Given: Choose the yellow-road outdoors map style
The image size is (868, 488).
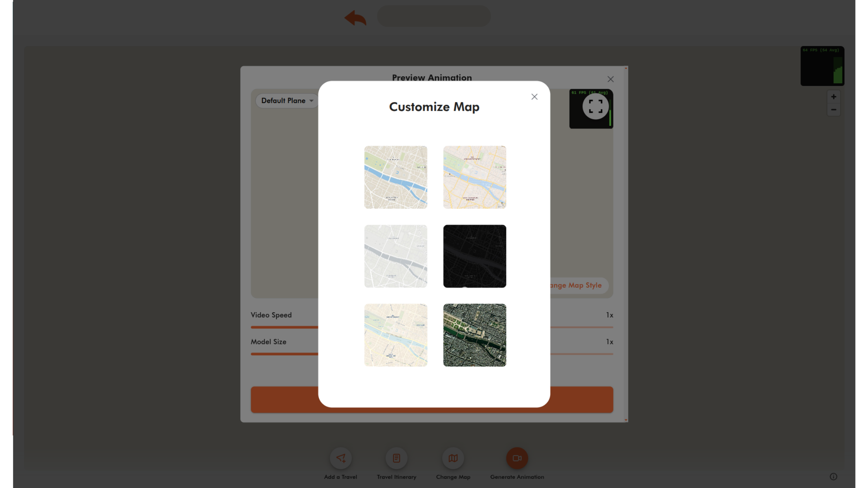Looking at the screenshot, I should (x=475, y=177).
